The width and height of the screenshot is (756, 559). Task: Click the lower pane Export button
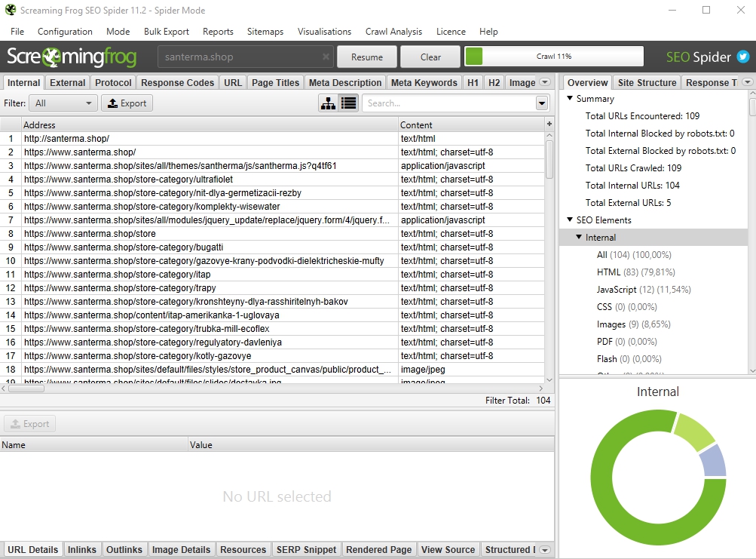click(30, 424)
